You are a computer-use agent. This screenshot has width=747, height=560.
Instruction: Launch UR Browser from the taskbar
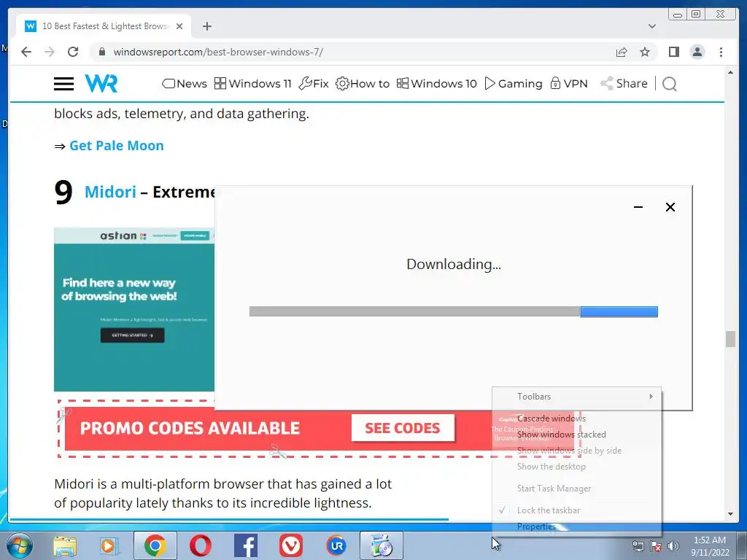pos(336,545)
